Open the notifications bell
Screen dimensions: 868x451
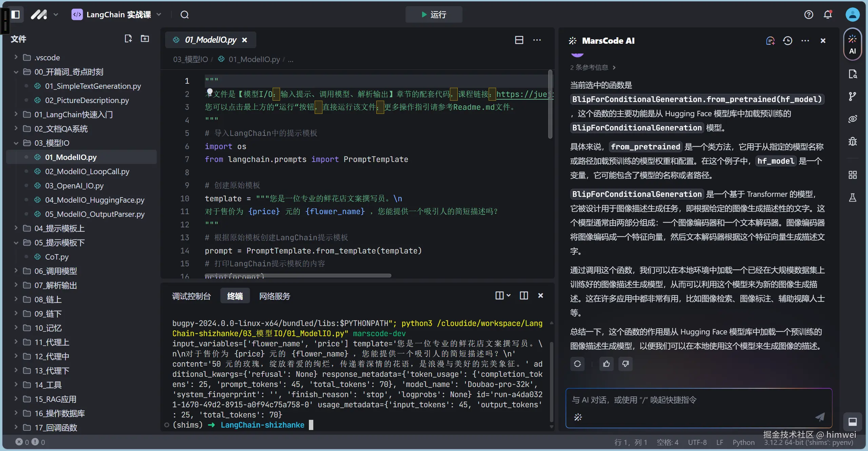tap(827, 14)
